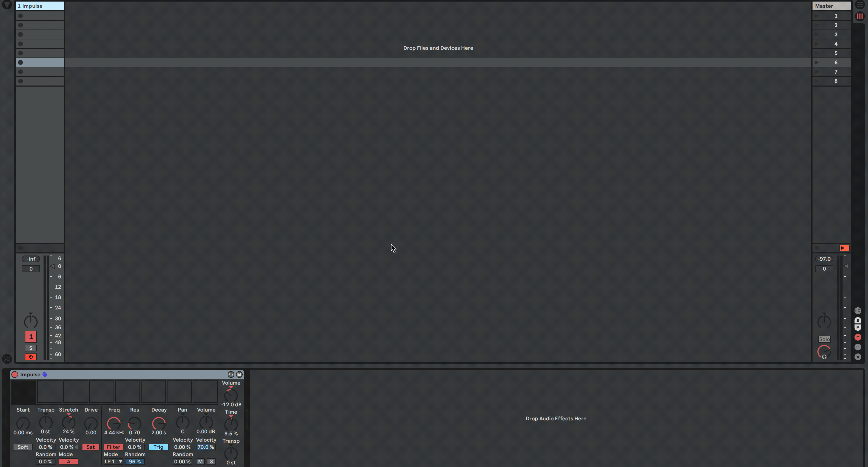Show the I-O section selector
The image size is (868, 467).
pyautogui.click(x=858, y=311)
